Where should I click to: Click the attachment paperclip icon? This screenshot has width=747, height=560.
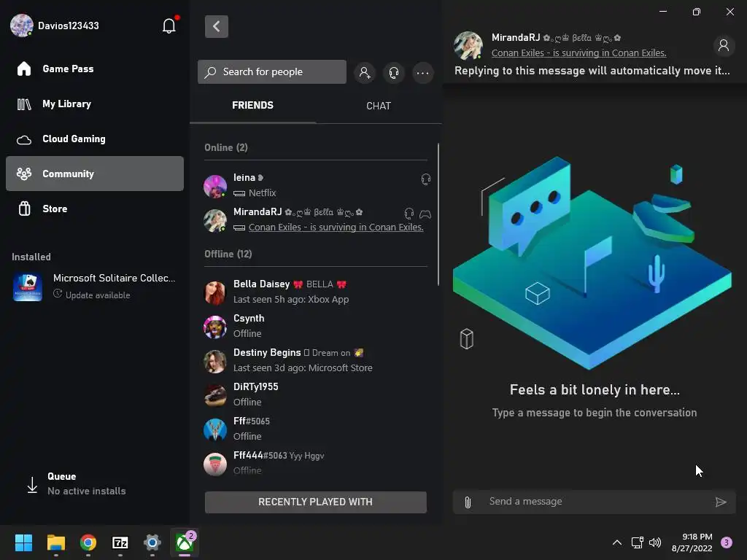[x=468, y=502]
